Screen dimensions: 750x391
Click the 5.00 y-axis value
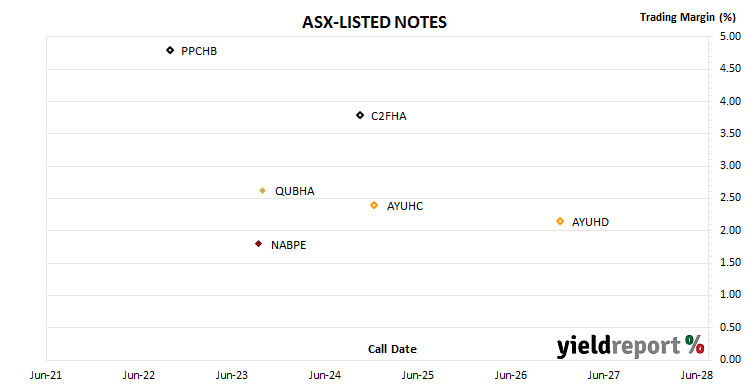coord(730,36)
